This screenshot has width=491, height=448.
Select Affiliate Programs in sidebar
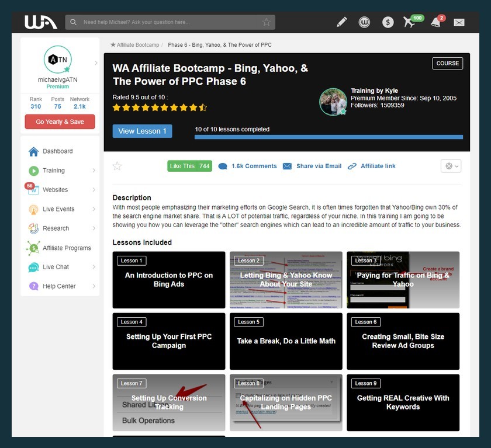tap(67, 248)
